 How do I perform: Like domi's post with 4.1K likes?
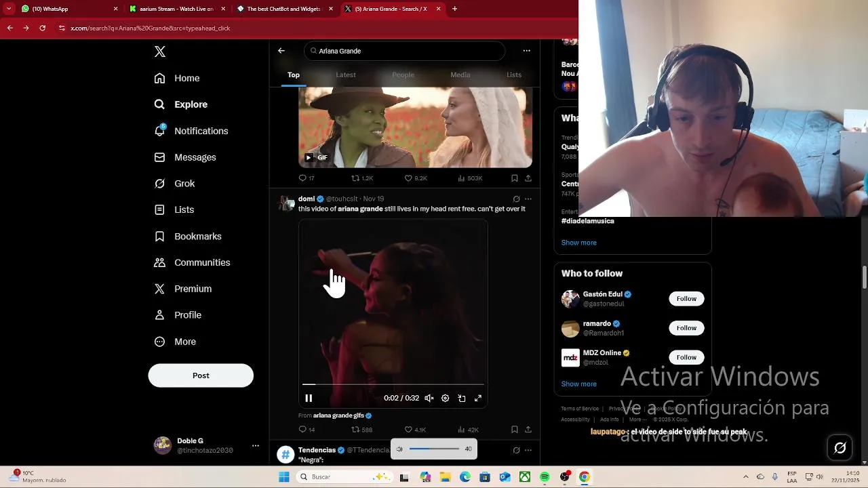(416, 430)
